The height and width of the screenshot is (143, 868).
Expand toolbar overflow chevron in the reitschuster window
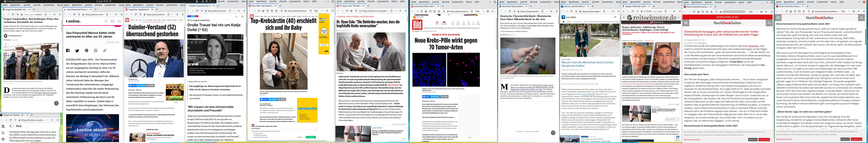coord(674,11)
